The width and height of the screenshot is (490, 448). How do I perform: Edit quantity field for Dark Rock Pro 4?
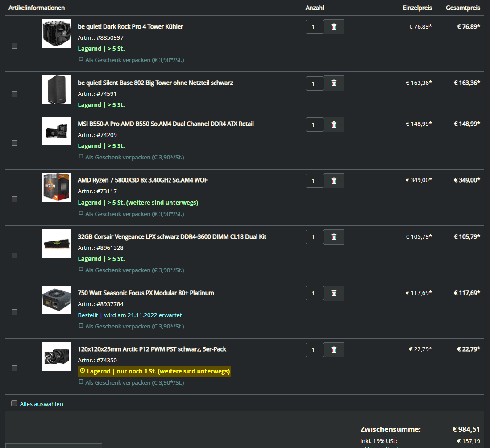point(315,27)
